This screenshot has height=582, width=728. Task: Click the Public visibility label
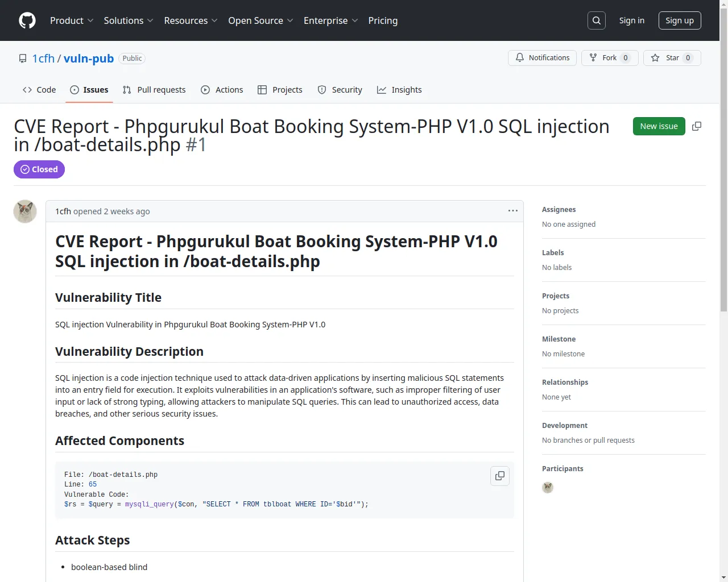coord(132,59)
